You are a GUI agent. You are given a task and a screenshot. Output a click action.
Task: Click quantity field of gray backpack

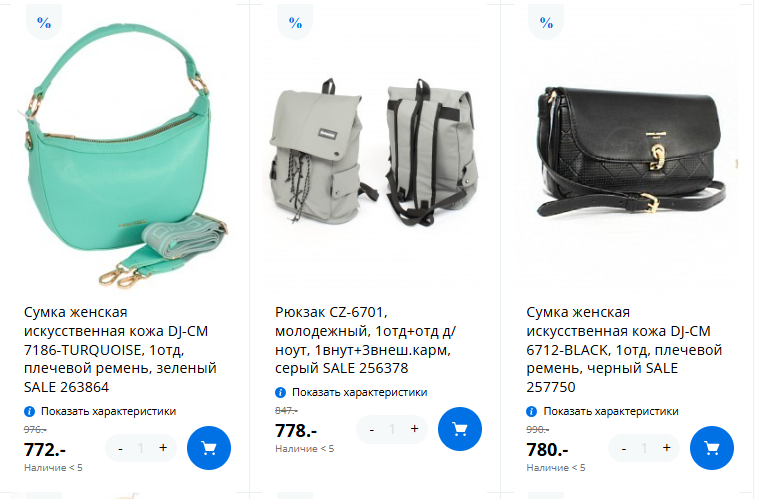tap(392, 429)
